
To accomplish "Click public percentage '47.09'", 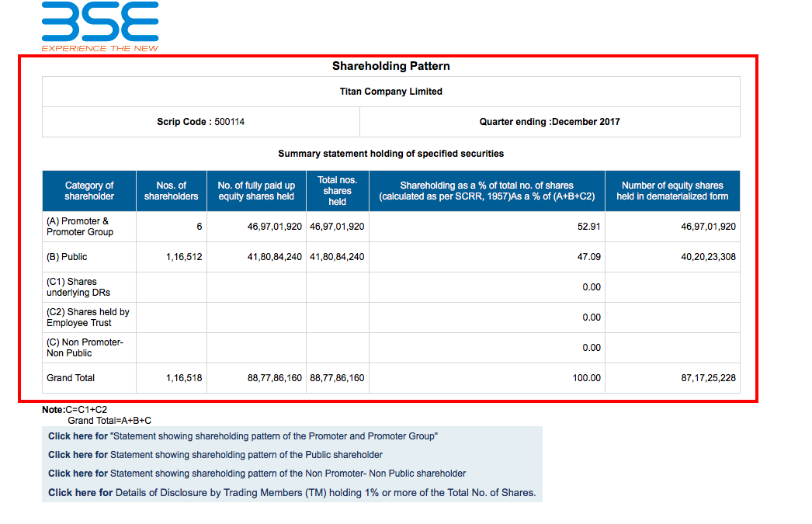I will coord(588,257).
